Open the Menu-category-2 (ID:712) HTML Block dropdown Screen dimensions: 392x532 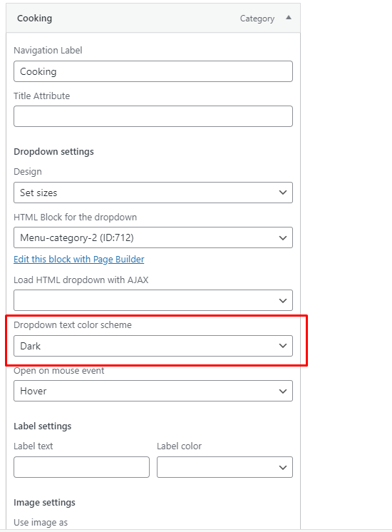(153, 237)
